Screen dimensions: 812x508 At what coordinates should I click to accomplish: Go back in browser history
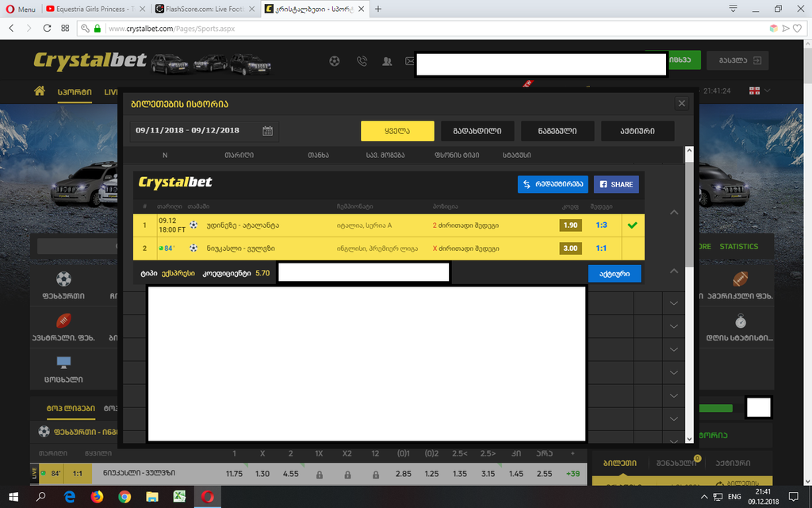click(11, 28)
